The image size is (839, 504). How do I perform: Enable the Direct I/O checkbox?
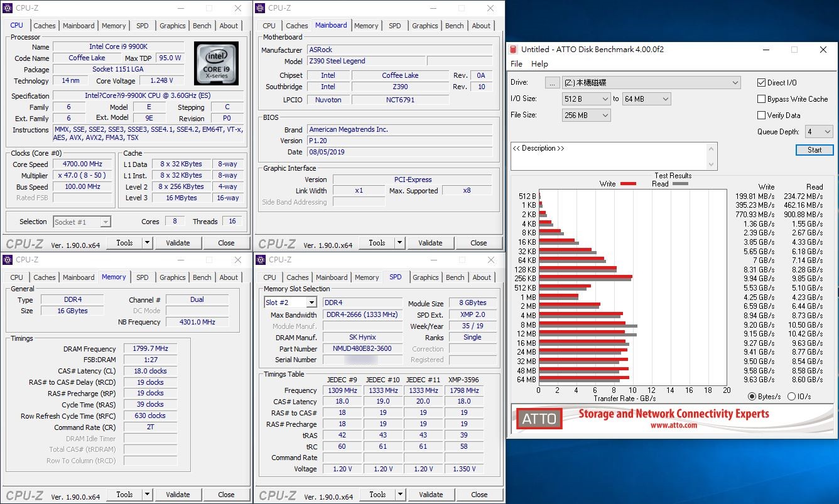pyautogui.click(x=762, y=83)
